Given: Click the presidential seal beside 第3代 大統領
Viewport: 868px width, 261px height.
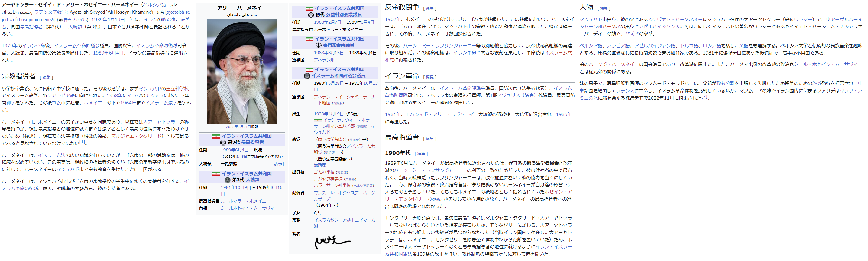Looking at the screenshot, I should 228,180.
